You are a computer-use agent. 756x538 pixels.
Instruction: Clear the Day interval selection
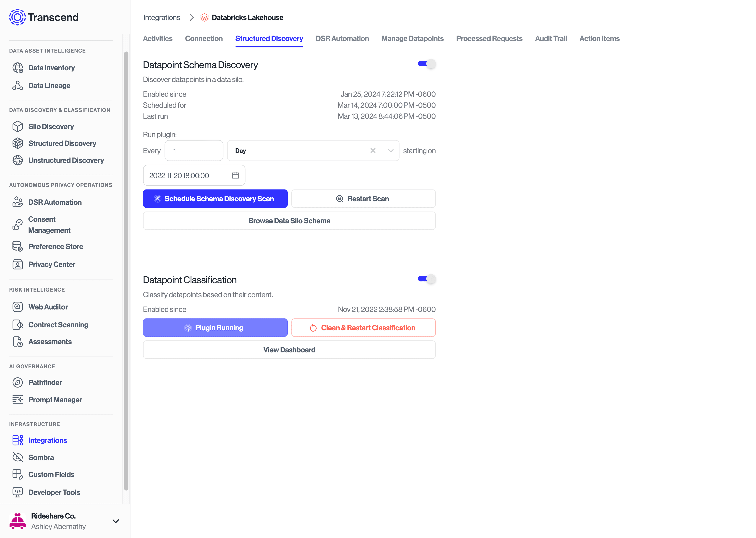[373, 150]
